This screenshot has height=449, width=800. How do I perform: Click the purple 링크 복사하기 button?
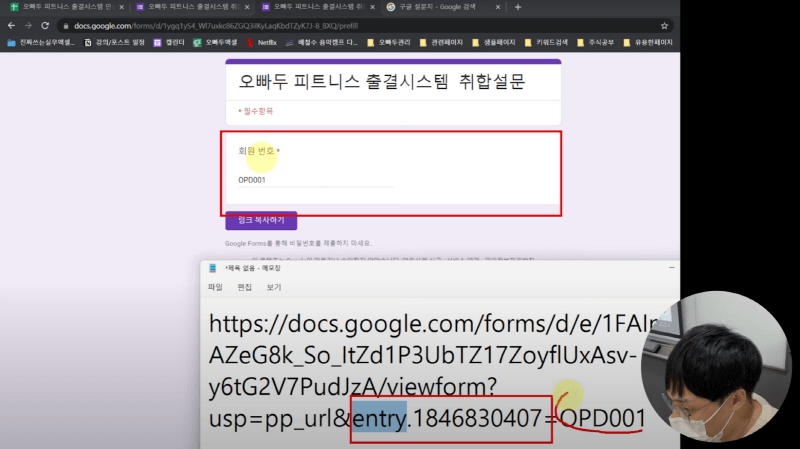261,220
